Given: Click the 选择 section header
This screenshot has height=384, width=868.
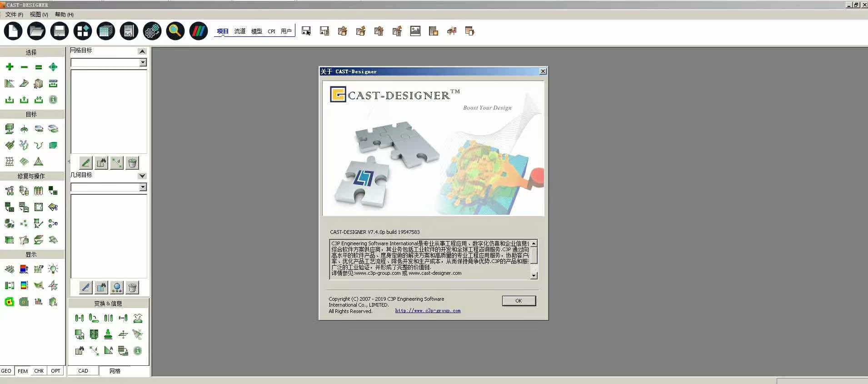Looking at the screenshot, I should tap(31, 52).
